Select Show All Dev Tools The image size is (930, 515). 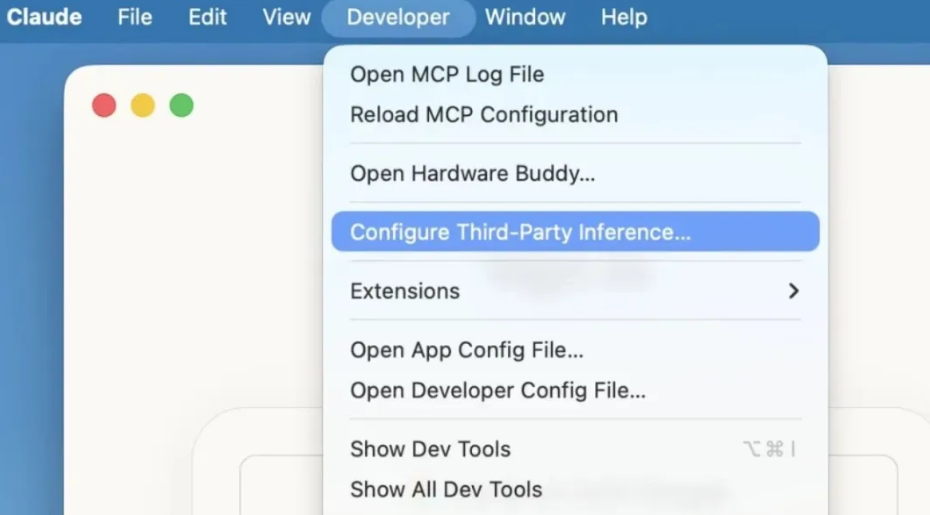pyautogui.click(x=575, y=489)
